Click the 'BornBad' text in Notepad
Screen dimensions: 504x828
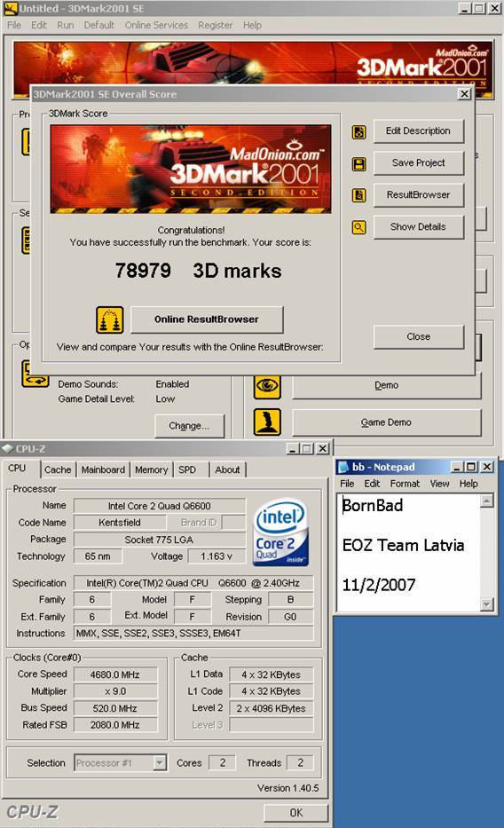(x=373, y=505)
